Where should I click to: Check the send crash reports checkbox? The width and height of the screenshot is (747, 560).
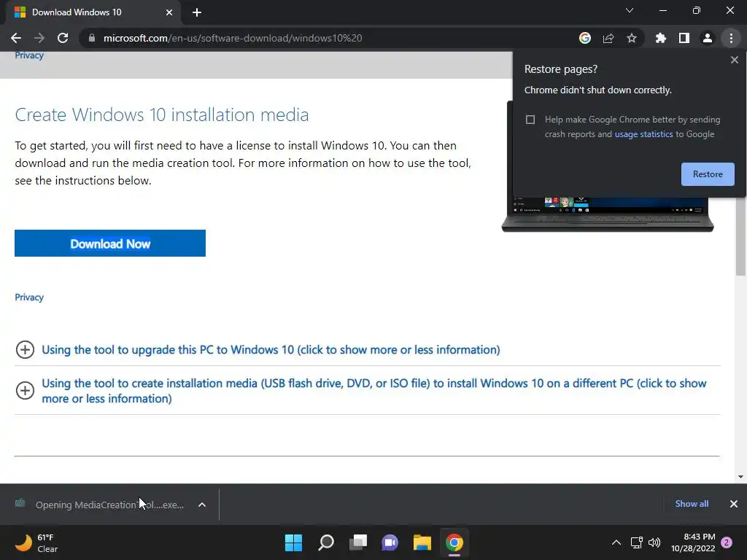point(530,120)
